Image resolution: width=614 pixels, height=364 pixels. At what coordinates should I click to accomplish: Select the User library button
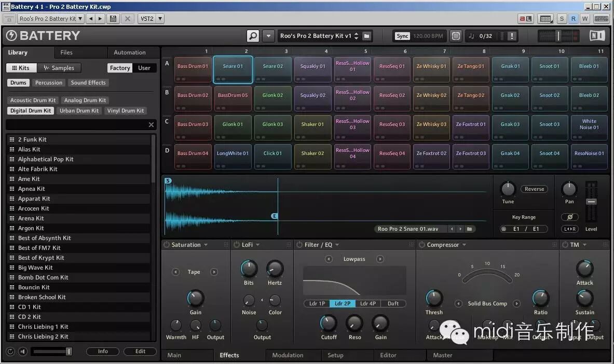[x=144, y=68]
